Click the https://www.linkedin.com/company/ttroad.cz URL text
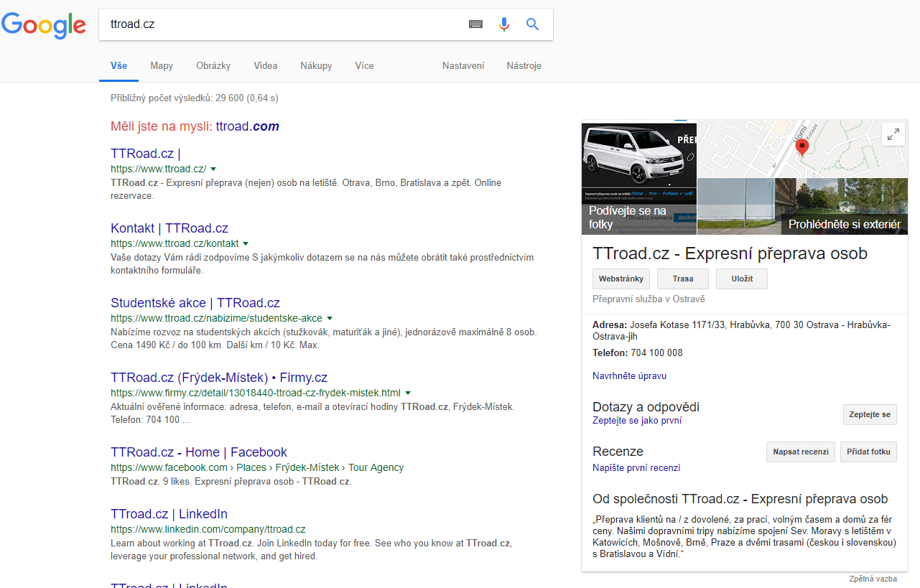This screenshot has height=588, width=920. (x=208, y=529)
